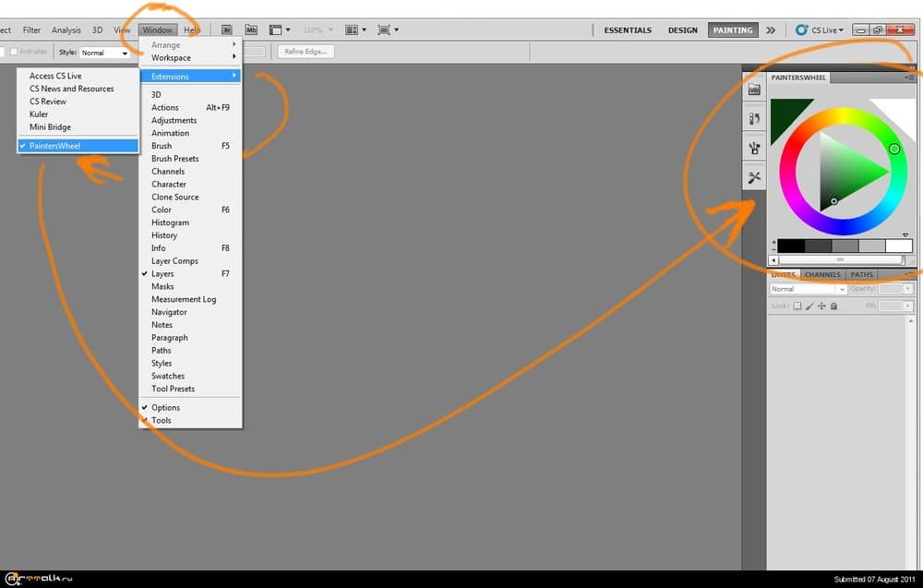This screenshot has height=588, width=923.
Task: Click the lock all padlock icon
Action: tap(833, 306)
